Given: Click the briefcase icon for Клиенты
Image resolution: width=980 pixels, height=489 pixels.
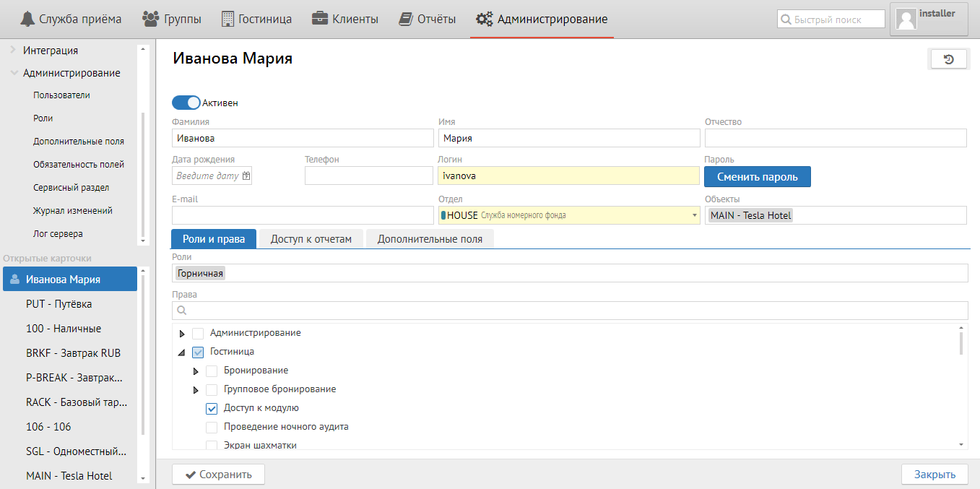Looking at the screenshot, I should click(320, 19).
